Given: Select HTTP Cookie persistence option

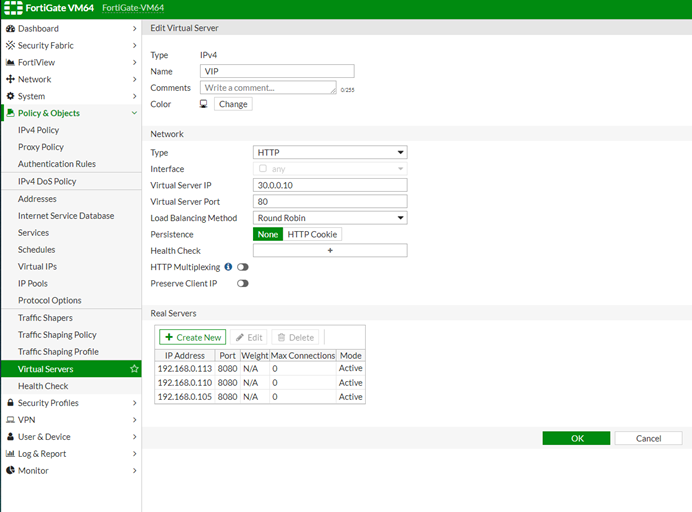Looking at the screenshot, I should tap(313, 234).
